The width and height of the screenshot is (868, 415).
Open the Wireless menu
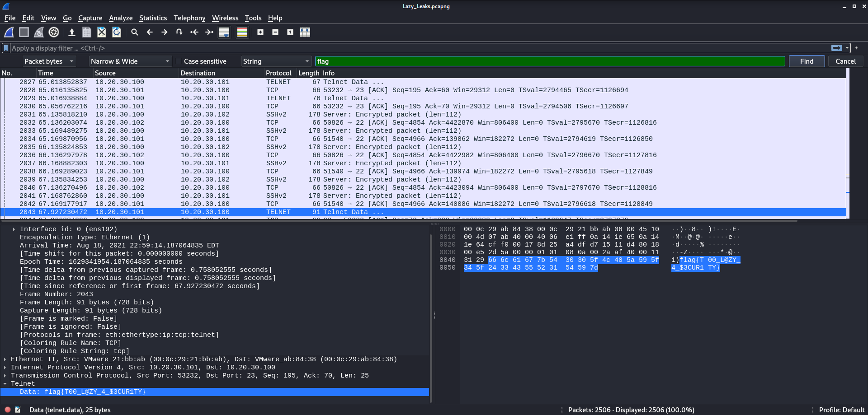coord(225,18)
